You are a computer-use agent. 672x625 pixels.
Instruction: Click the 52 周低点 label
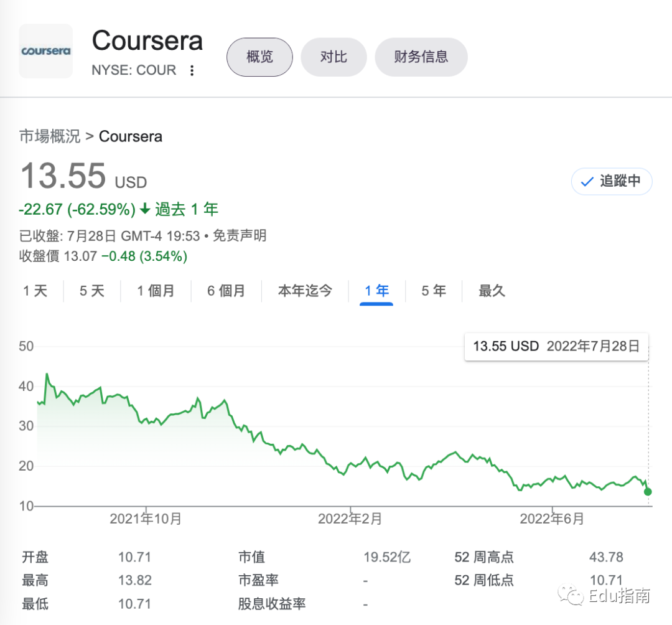[x=484, y=580]
